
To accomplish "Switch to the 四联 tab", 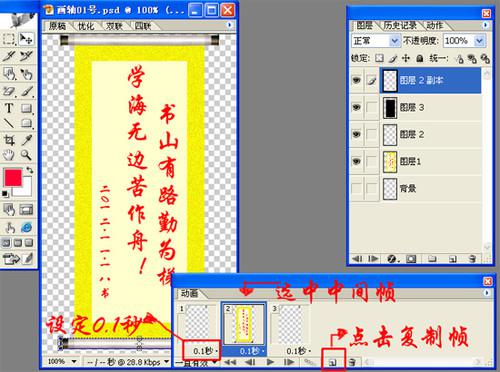I will tap(143, 26).
